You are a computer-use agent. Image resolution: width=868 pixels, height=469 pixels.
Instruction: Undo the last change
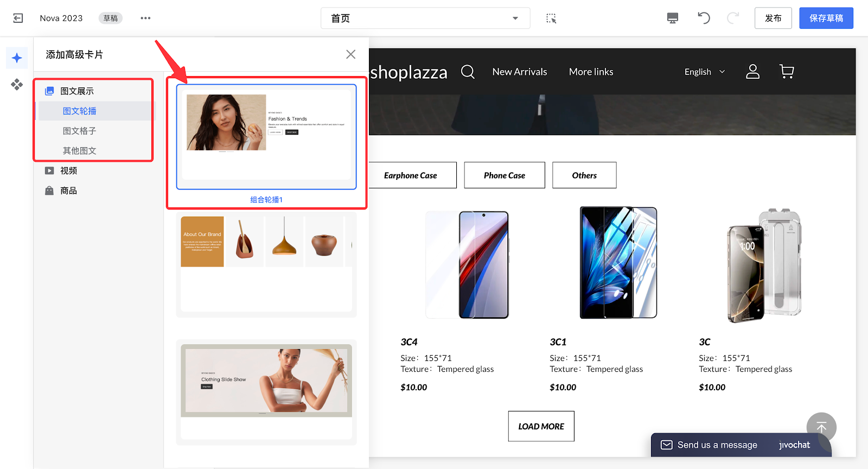click(x=704, y=18)
